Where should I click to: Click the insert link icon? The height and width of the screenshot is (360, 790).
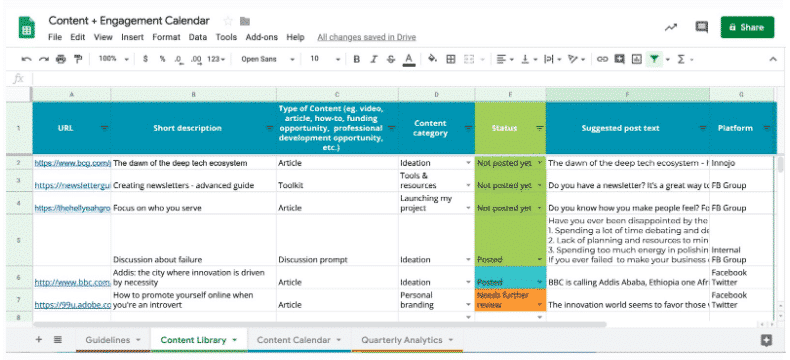[x=602, y=59]
